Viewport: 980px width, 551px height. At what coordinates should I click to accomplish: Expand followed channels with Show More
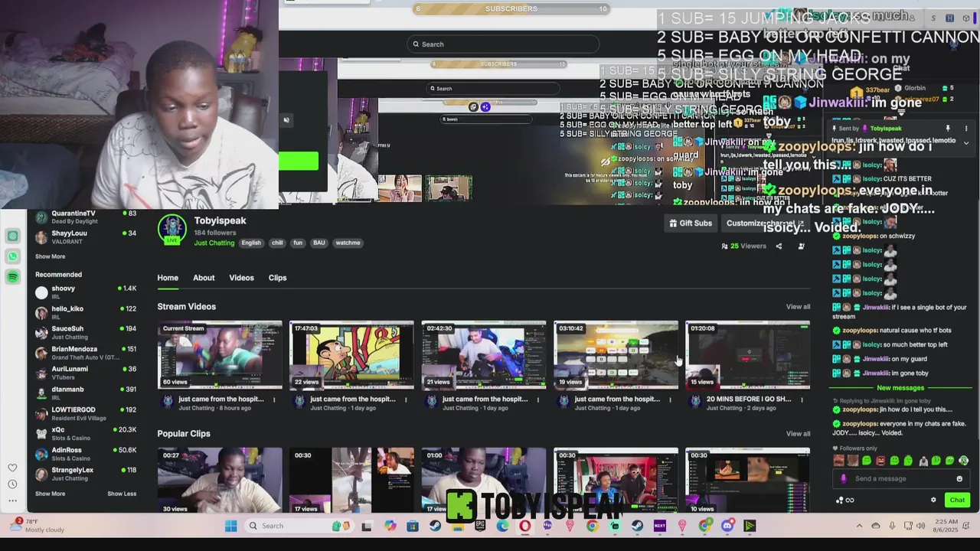[50, 256]
